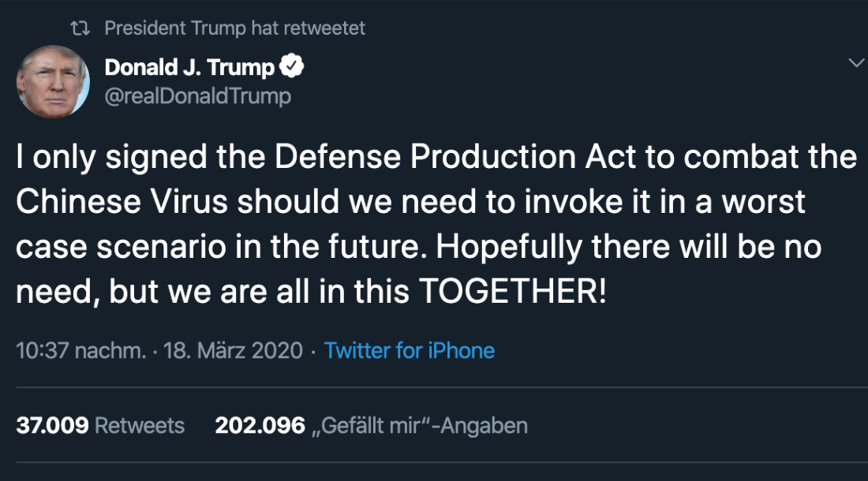The image size is (868, 481).
Task: Follow the "Twitter for iPhone" source link
Action: point(409,351)
